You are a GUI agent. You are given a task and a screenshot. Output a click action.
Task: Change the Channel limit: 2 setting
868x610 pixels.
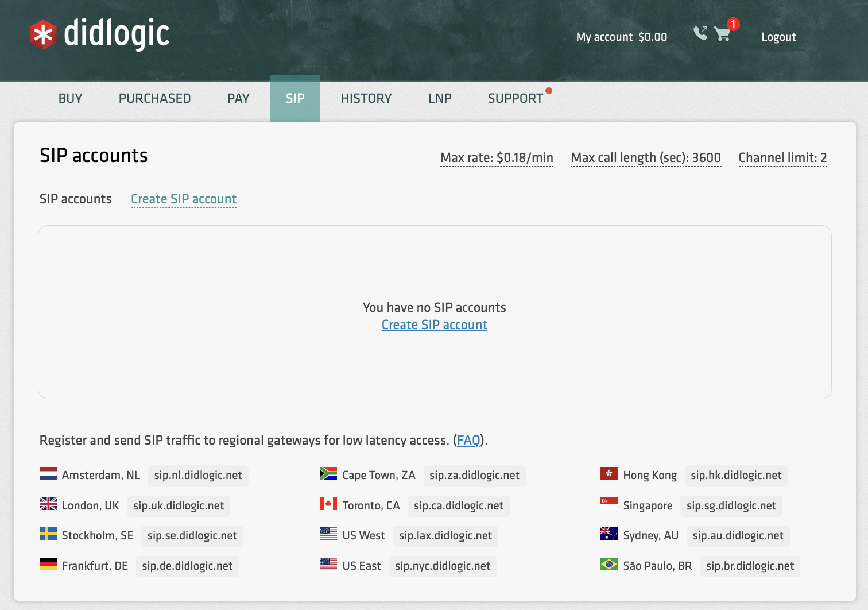782,158
